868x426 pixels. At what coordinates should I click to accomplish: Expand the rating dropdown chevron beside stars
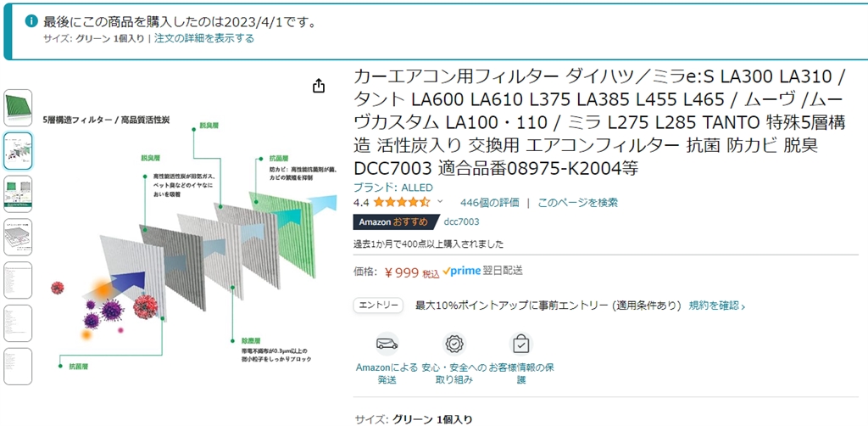tap(440, 202)
